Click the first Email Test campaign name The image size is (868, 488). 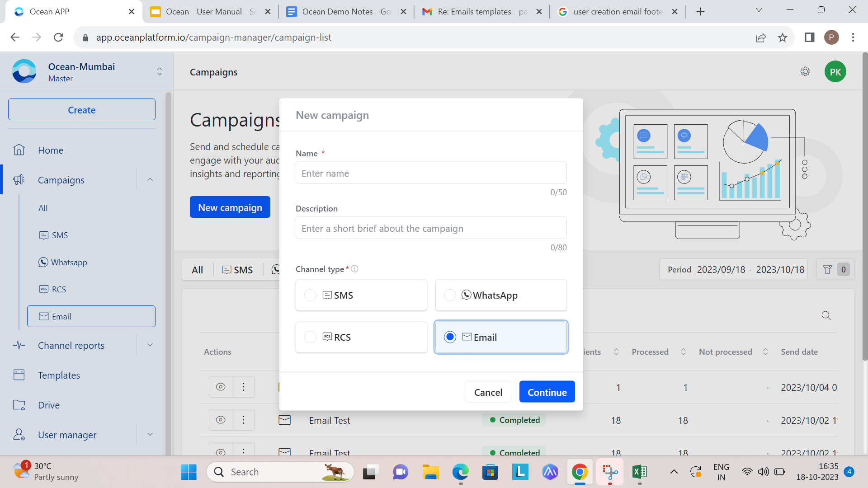tap(330, 420)
